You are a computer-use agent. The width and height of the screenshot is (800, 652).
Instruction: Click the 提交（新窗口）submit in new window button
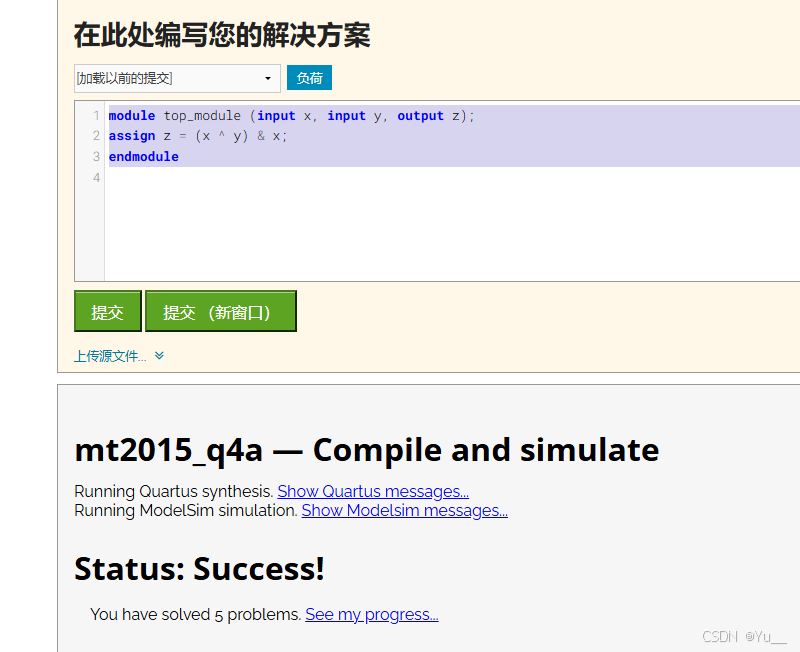pos(220,311)
